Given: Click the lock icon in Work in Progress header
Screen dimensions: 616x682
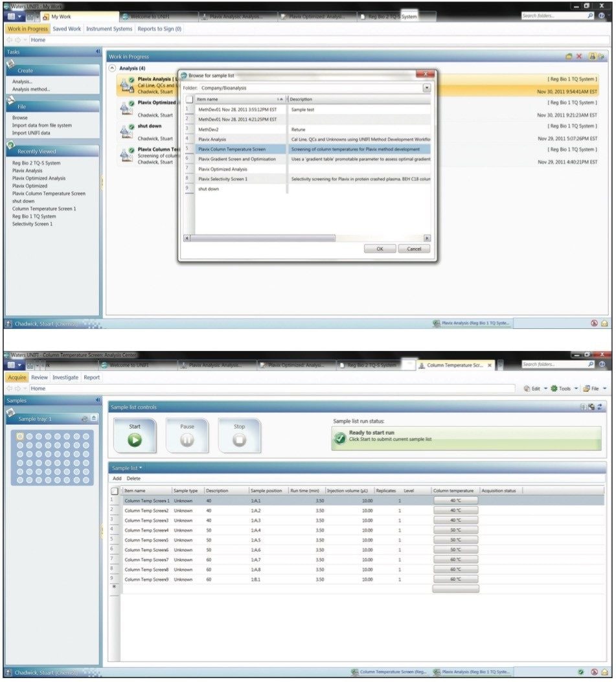Looking at the screenshot, I should 592,56.
